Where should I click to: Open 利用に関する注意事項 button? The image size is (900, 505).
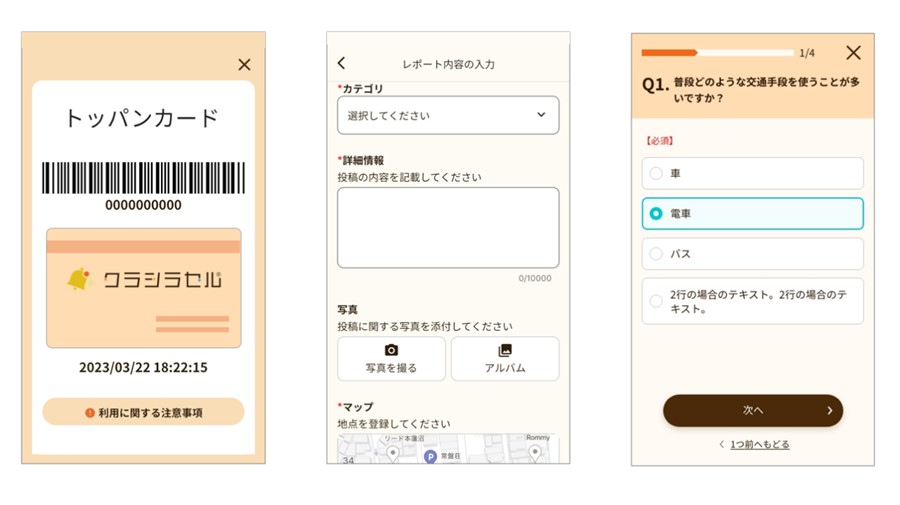coord(143,412)
